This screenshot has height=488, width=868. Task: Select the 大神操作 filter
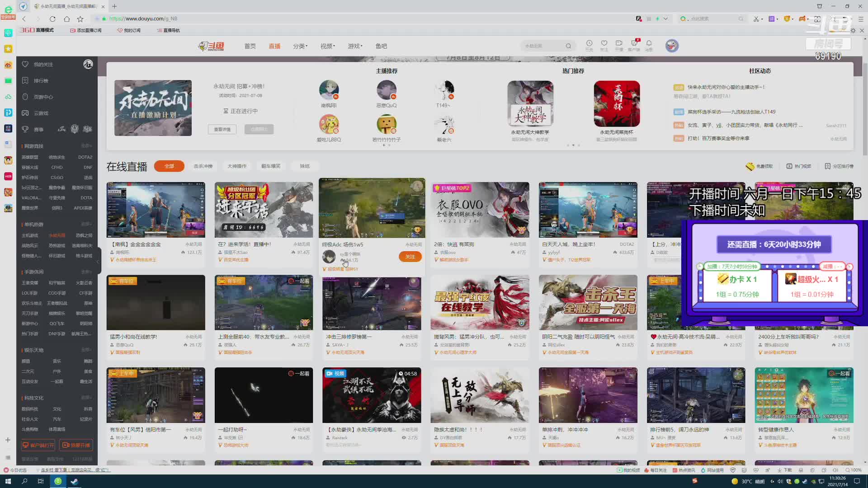tap(237, 166)
